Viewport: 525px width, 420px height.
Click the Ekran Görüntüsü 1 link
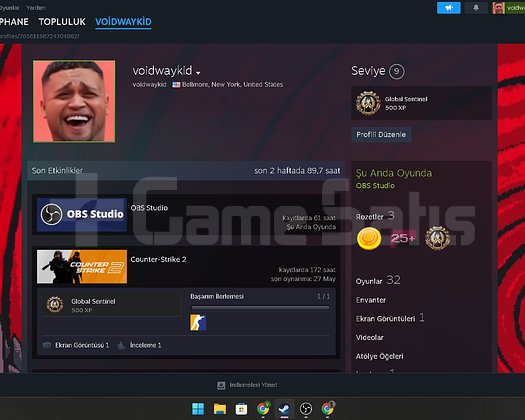(x=82, y=345)
